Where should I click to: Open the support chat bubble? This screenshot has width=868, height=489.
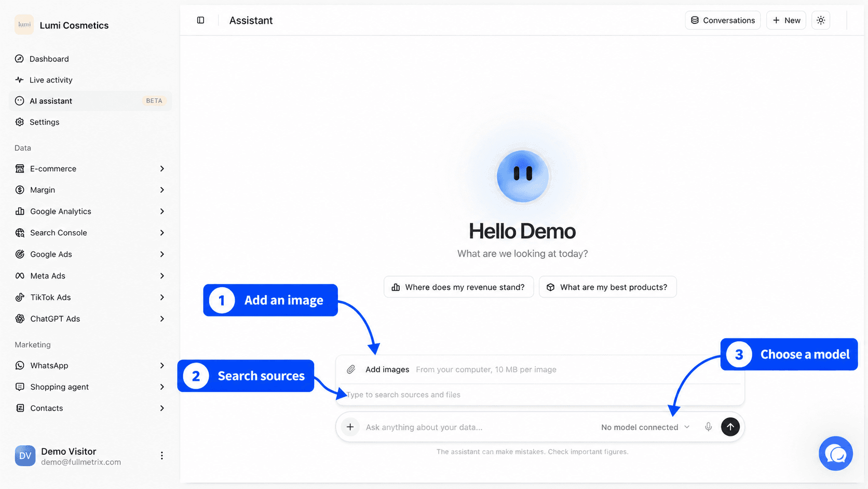click(x=836, y=454)
